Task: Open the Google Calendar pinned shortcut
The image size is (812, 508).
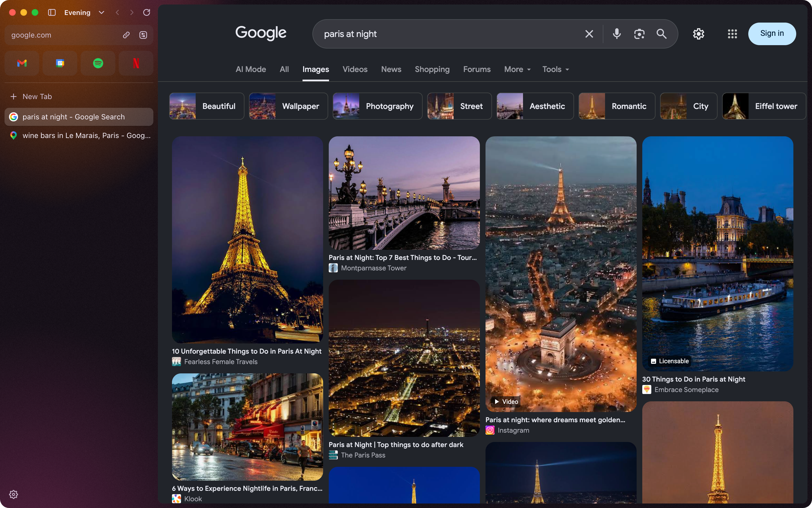Action: click(x=60, y=63)
